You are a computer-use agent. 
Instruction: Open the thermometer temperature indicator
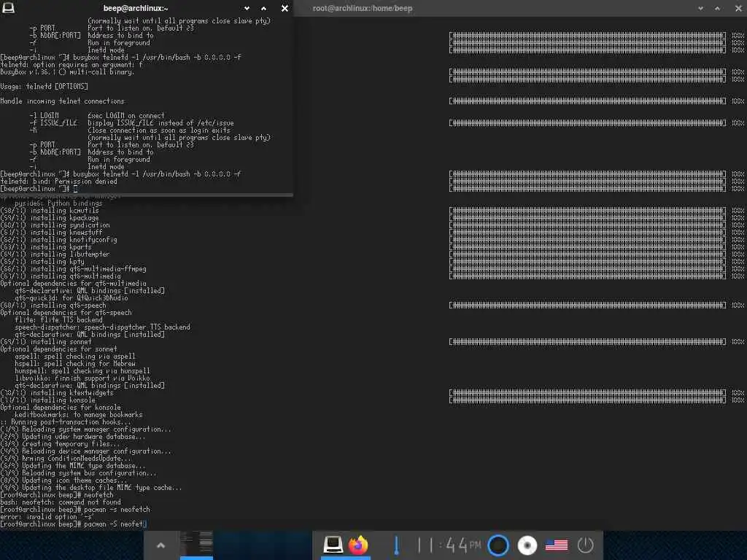click(x=396, y=545)
